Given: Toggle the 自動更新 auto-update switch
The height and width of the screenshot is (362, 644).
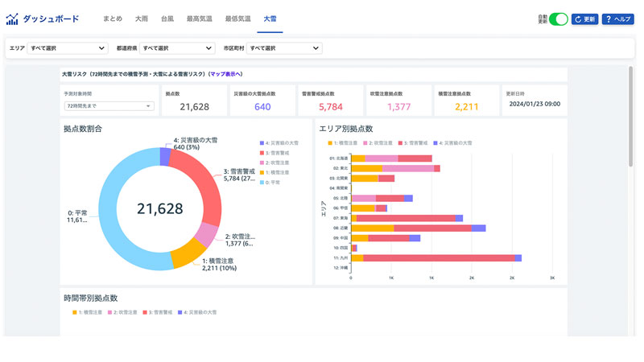Looking at the screenshot, I should click(558, 19).
